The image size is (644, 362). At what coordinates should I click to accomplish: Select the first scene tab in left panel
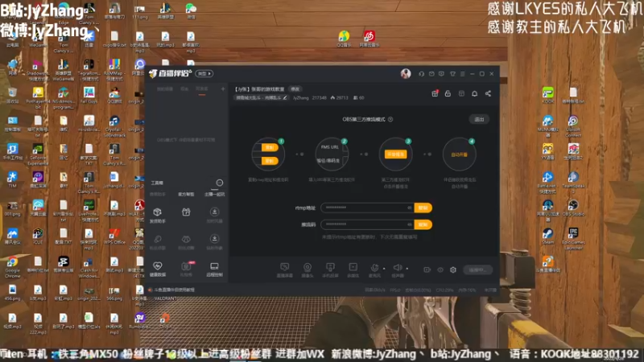click(165, 89)
